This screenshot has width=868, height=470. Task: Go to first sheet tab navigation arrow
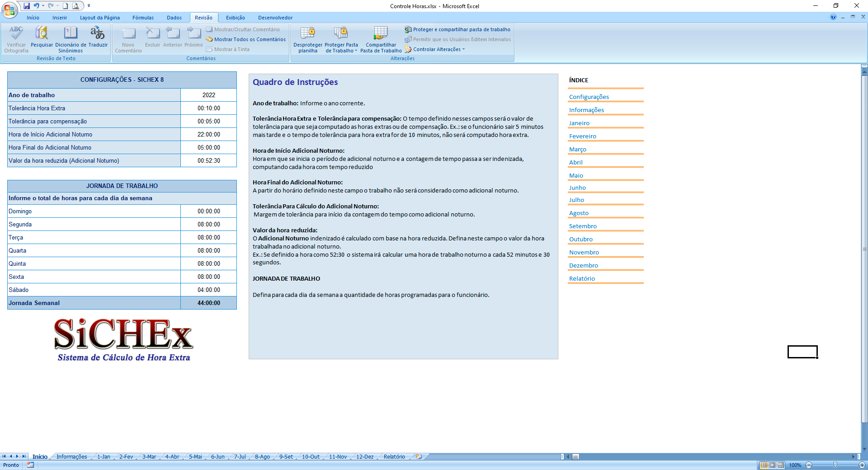click(x=4, y=457)
